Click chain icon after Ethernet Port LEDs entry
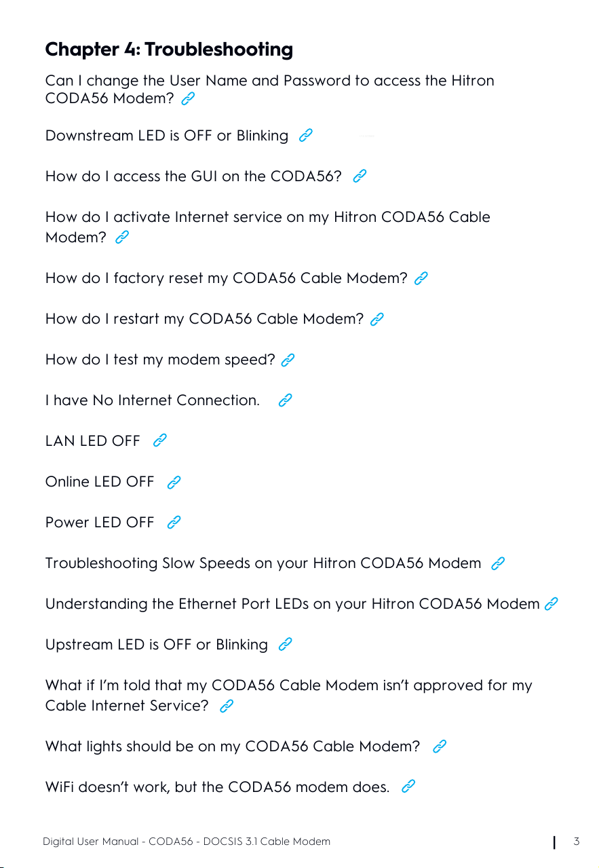The image size is (599, 868). click(552, 603)
